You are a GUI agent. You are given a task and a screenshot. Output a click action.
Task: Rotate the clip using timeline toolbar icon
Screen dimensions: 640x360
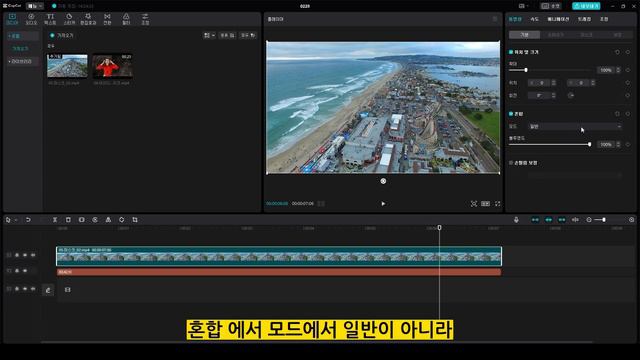coord(122,220)
